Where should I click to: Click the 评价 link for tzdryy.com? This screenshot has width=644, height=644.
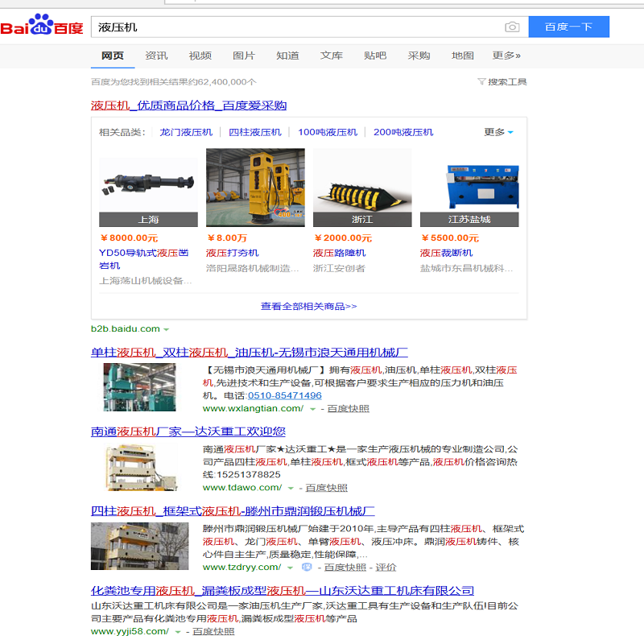[x=386, y=568]
